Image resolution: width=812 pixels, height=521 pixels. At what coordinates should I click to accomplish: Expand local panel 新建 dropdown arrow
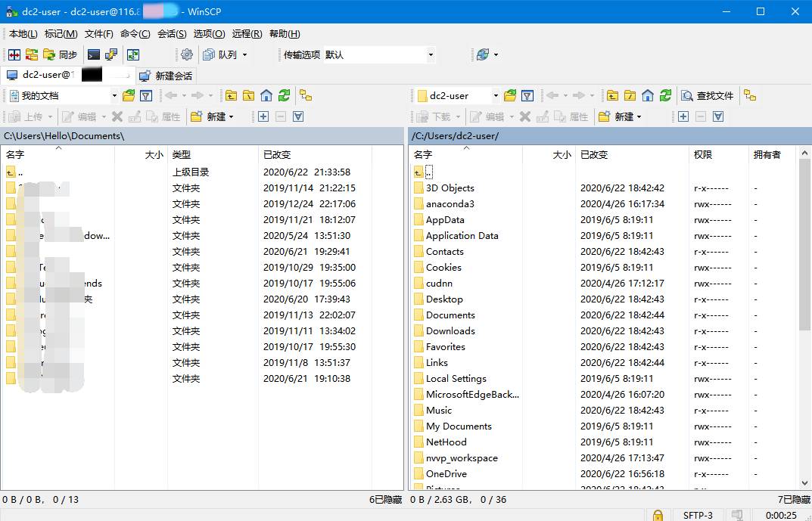[232, 117]
